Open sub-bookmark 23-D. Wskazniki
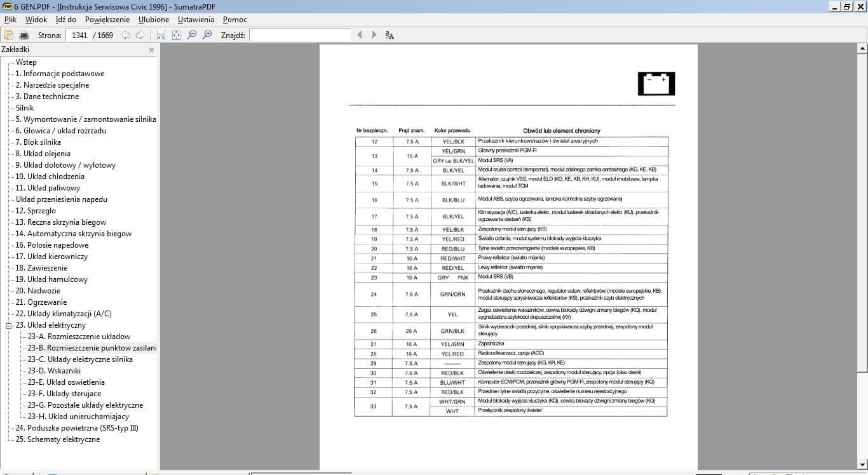This screenshot has width=868, height=475. pyautogui.click(x=54, y=371)
